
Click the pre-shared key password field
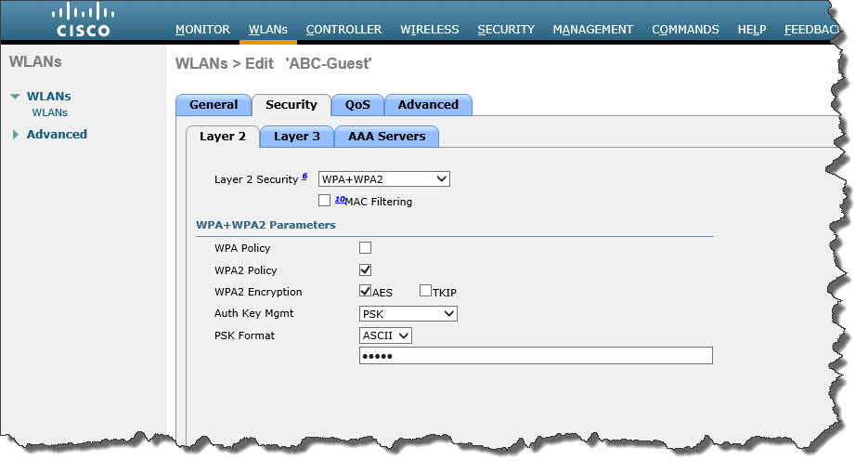click(x=536, y=356)
